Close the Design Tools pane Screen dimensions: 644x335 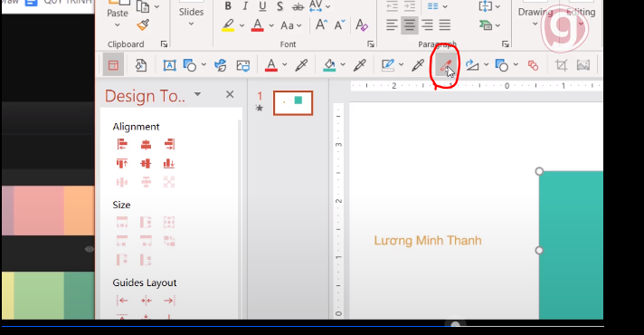pyautogui.click(x=230, y=94)
